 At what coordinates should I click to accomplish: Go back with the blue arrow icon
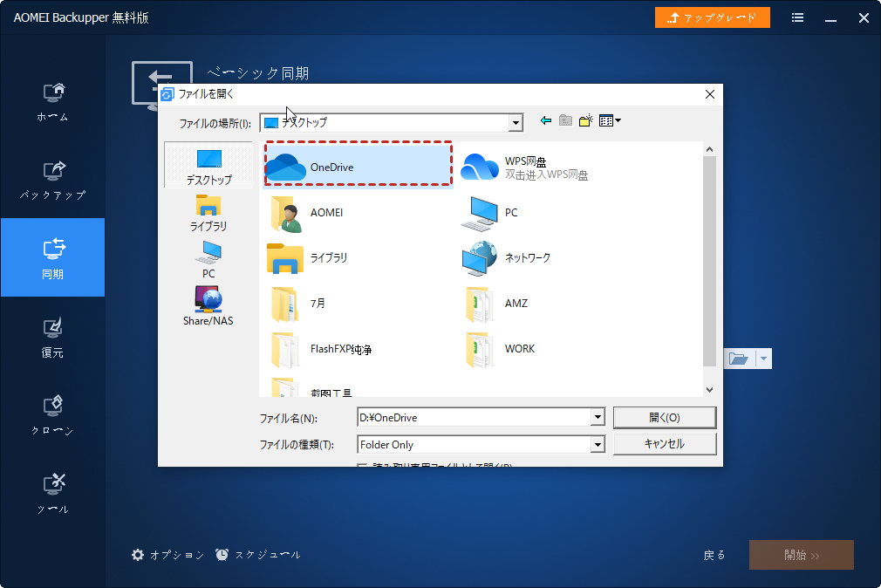[x=545, y=120]
